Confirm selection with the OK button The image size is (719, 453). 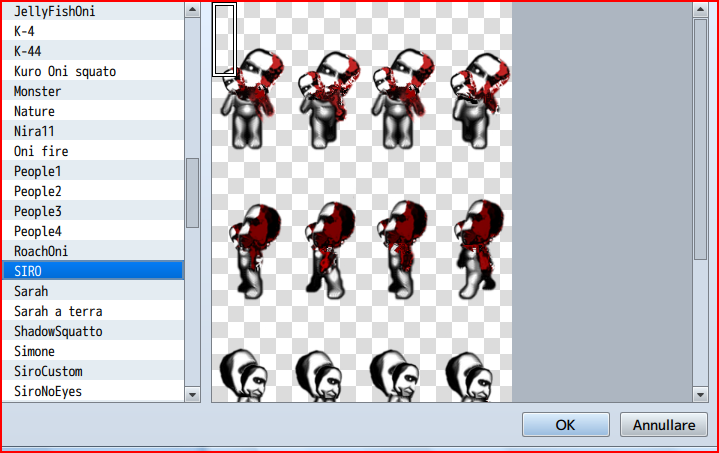pos(565,425)
